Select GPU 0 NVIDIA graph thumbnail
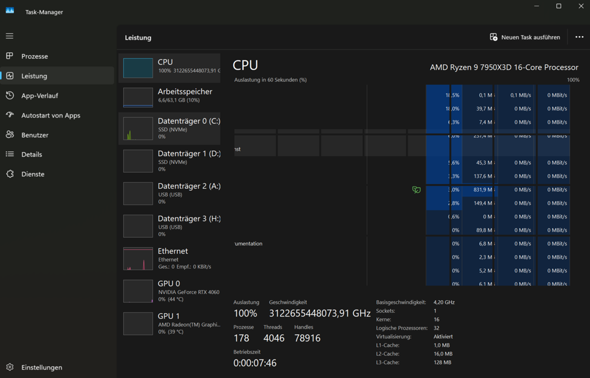This screenshot has width=590, height=378. 138,291
